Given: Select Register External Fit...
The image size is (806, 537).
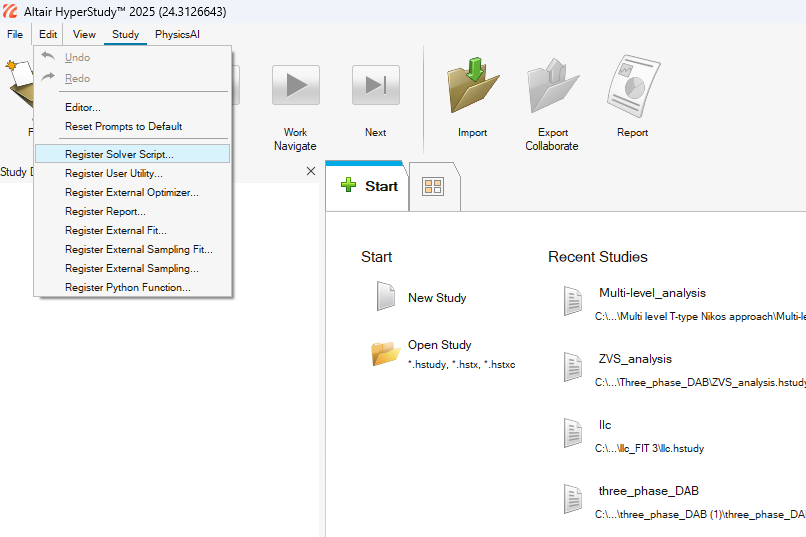Looking at the screenshot, I should [133, 230].
